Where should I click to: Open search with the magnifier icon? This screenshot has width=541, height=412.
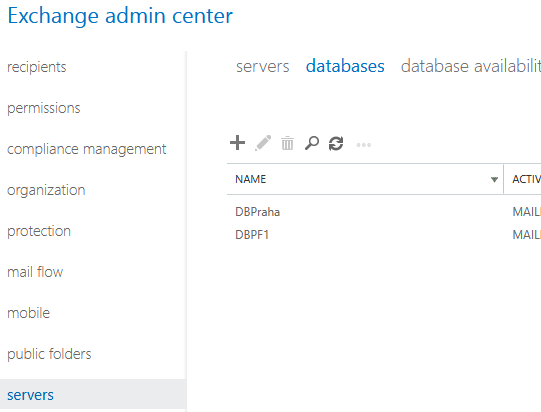coord(312,143)
